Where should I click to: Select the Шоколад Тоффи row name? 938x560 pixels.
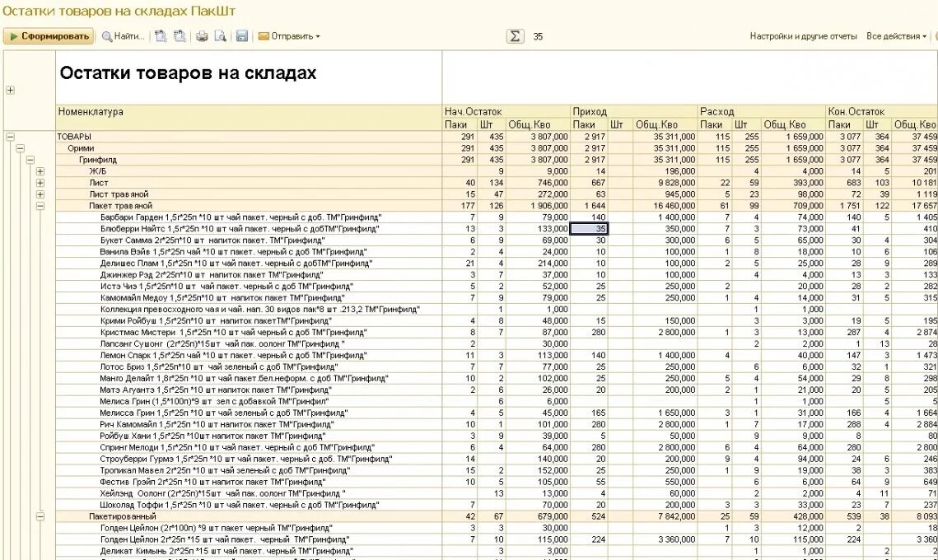(240, 505)
